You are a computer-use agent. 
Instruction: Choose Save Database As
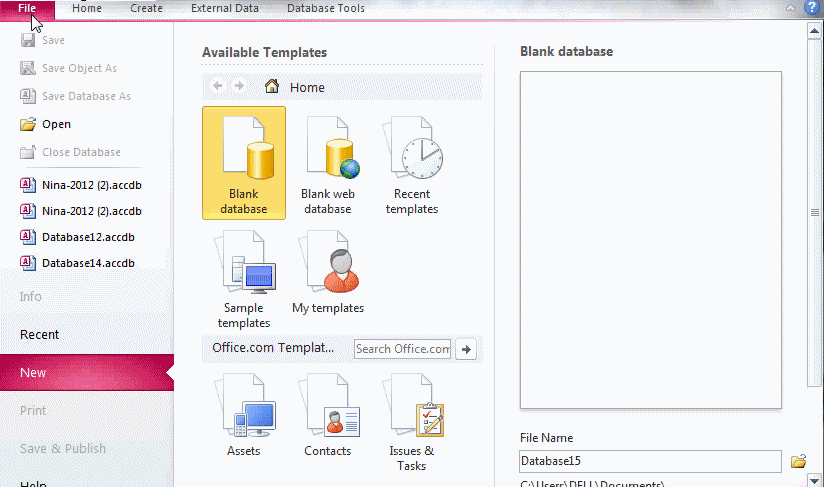point(75,96)
